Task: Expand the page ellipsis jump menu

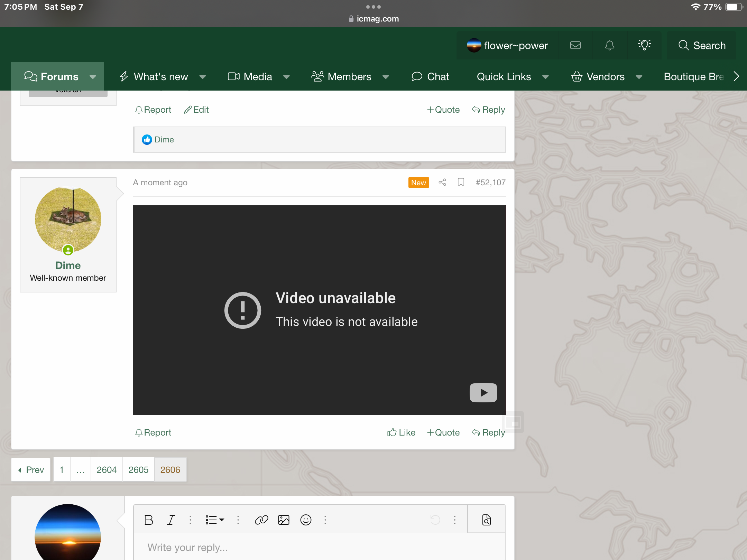Action: point(80,469)
